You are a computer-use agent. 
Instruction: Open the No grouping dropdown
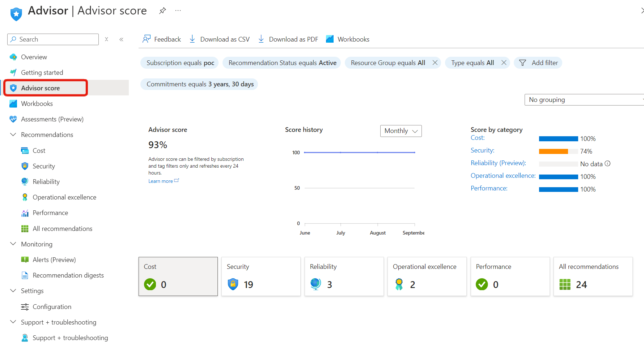tap(584, 100)
